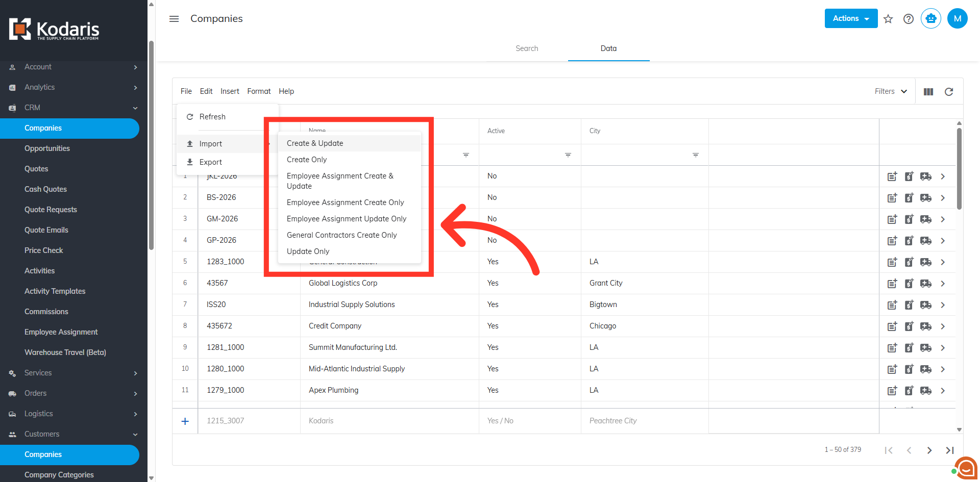Click the add activity icon for Global Logistics Corp
The height and width of the screenshot is (482, 980).
coord(892,284)
